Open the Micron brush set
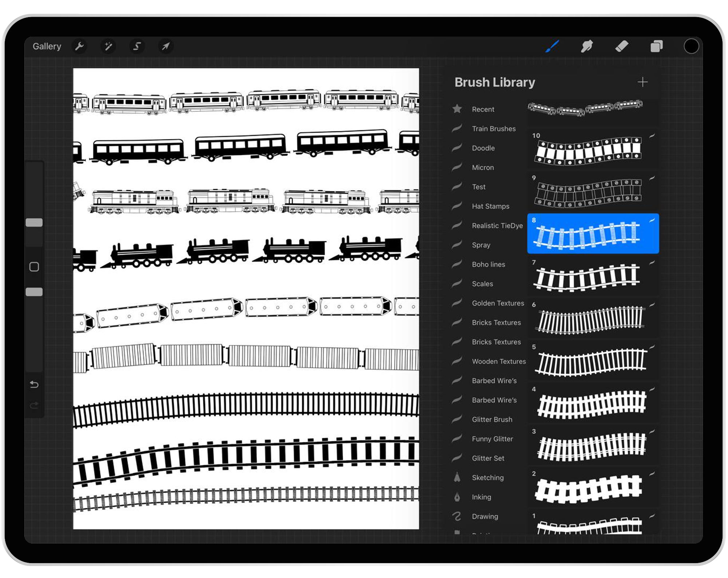This screenshot has width=728, height=578. 483,167
